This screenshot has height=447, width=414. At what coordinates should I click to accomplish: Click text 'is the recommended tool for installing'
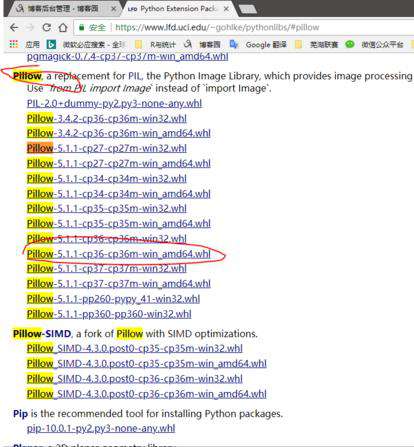117,414
